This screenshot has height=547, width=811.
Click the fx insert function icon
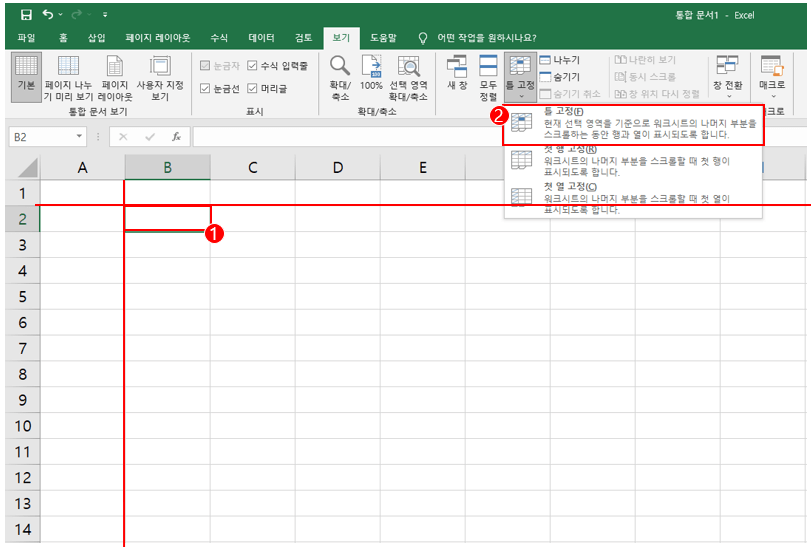[x=176, y=137]
